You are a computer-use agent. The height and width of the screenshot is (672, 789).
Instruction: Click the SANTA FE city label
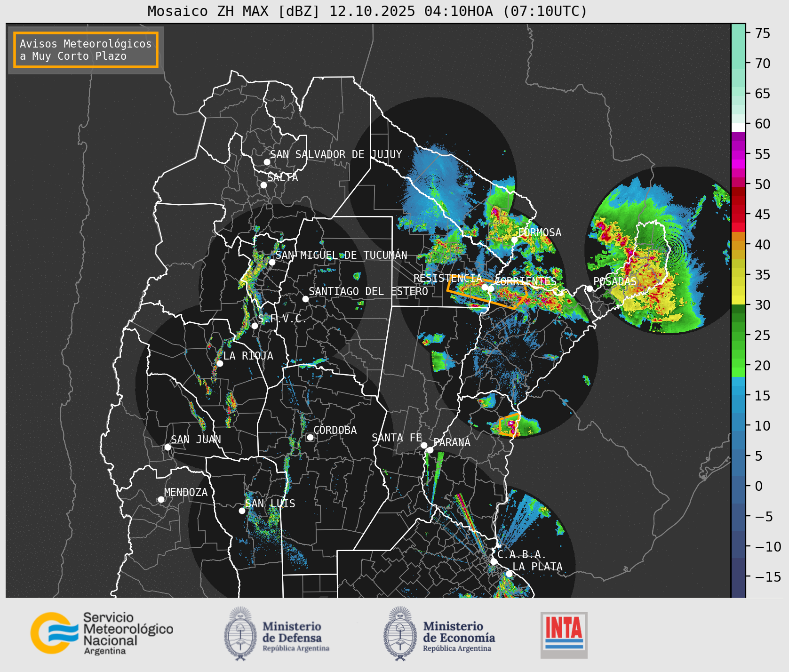pyautogui.click(x=397, y=438)
